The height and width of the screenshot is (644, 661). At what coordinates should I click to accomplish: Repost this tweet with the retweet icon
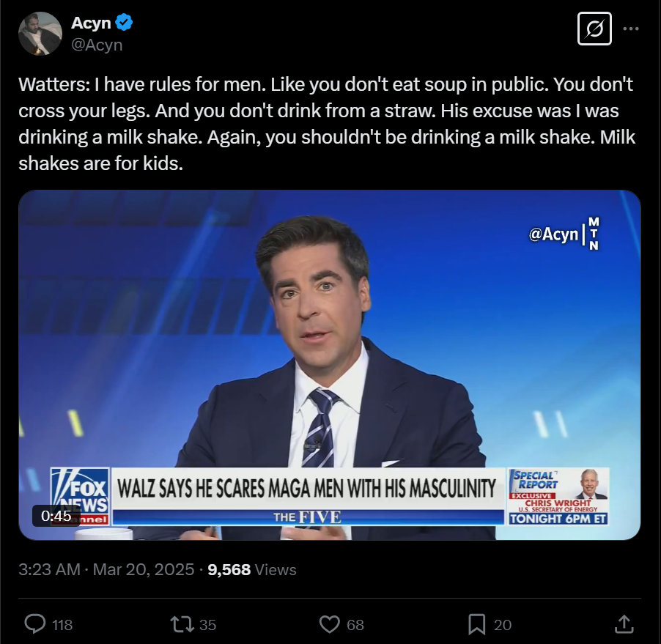point(182,624)
